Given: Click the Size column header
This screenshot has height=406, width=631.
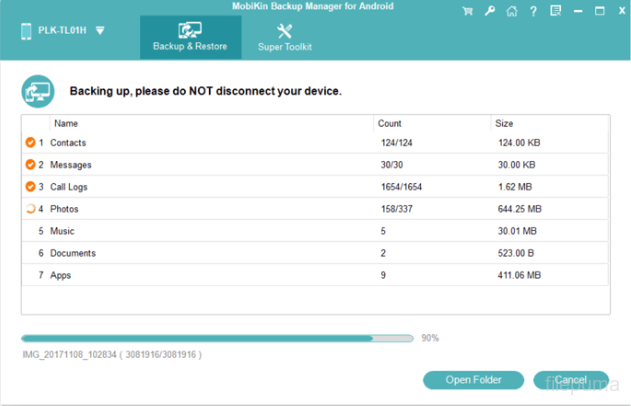Looking at the screenshot, I should pos(504,124).
